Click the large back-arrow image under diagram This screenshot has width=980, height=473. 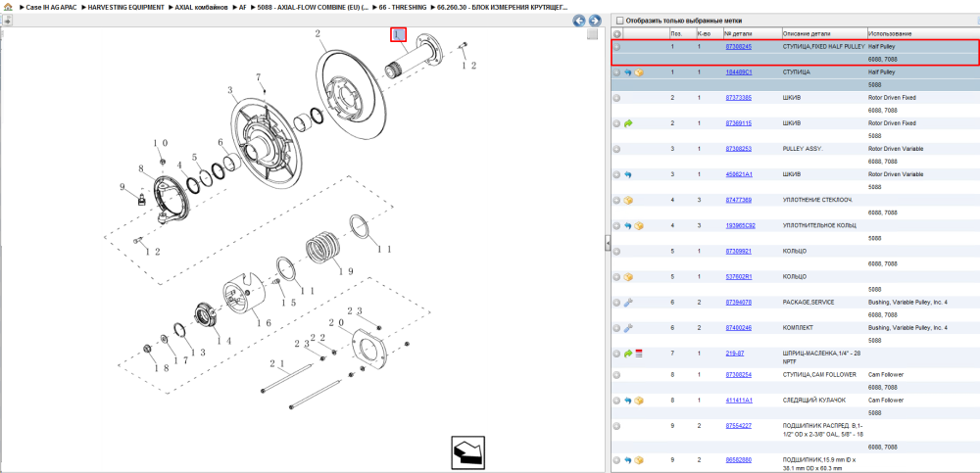[x=468, y=453]
